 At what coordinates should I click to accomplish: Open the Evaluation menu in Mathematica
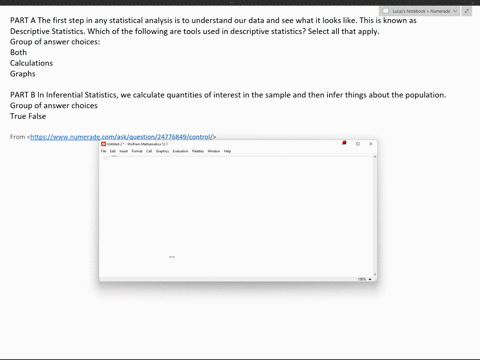click(180, 151)
